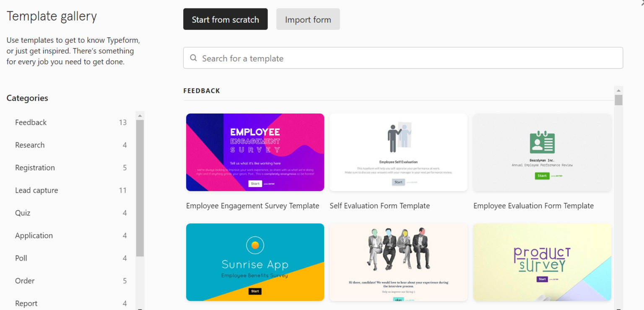Open the Product Survey template

[542, 262]
